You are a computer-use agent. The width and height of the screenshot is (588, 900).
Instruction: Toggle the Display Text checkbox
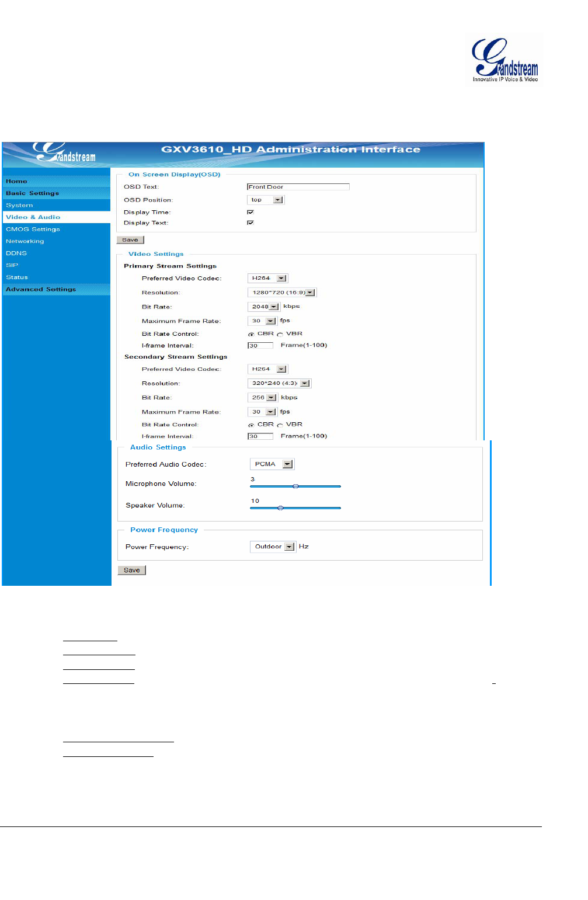click(250, 223)
